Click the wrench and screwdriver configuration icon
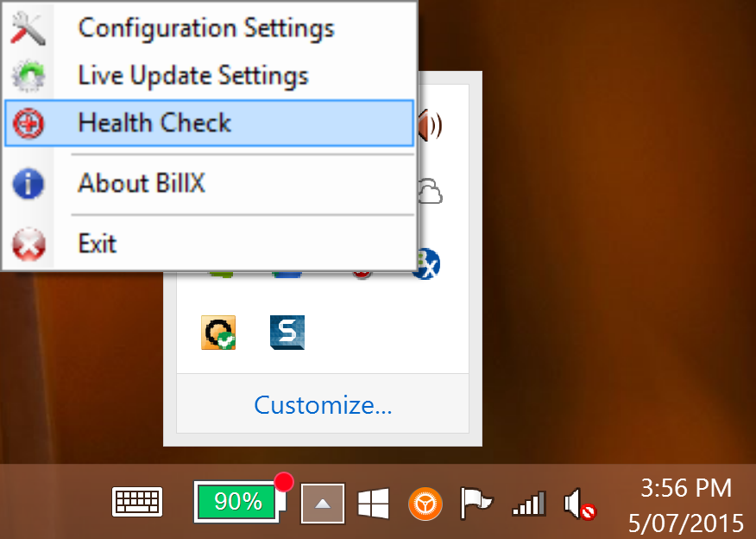 (28, 29)
